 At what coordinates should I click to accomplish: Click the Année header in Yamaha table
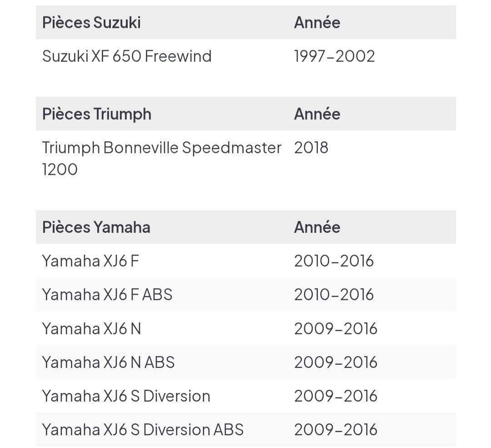[317, 227]
